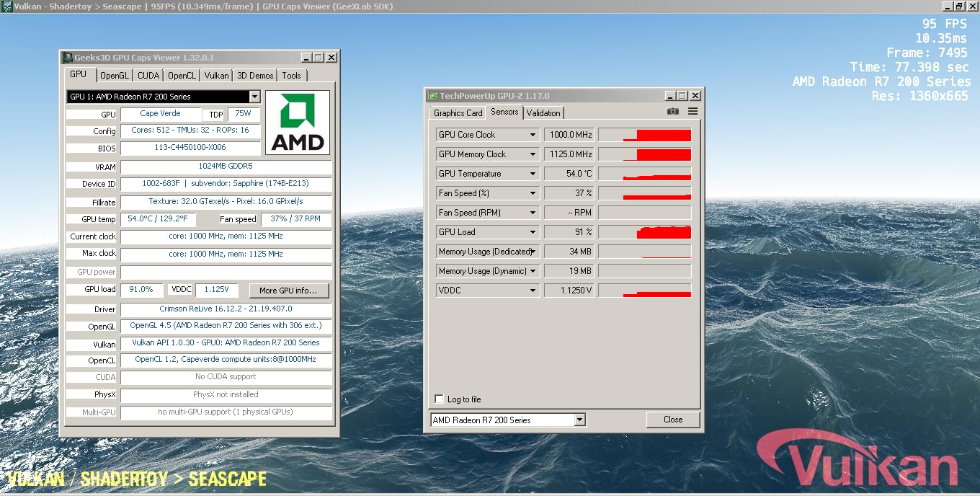
Task: Open Validation tab in GPU-Z
Action: [543, 113]
